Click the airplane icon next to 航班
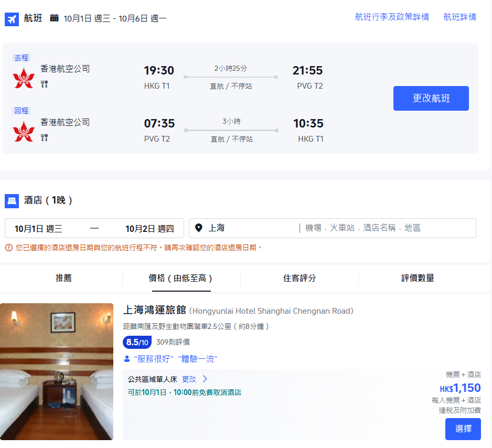492x448 pixels. pyautogui.click(x=12, y=17)
